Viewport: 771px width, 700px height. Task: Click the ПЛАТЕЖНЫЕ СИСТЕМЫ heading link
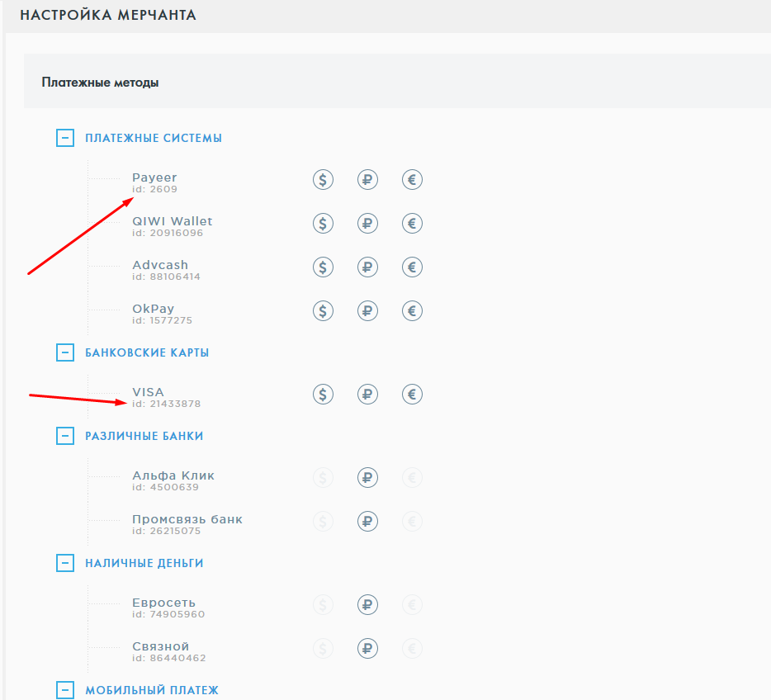point(154,138)
